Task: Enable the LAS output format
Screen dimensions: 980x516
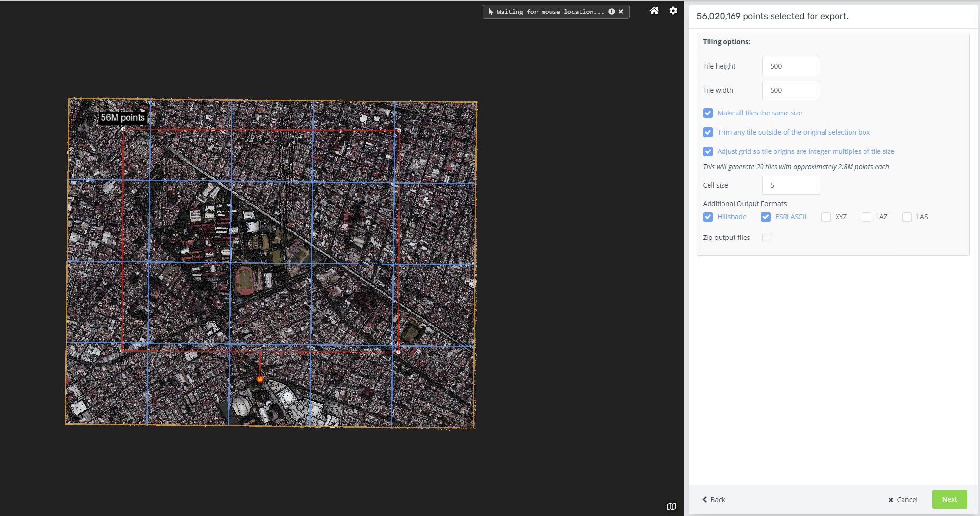Action: pos(906,217)
